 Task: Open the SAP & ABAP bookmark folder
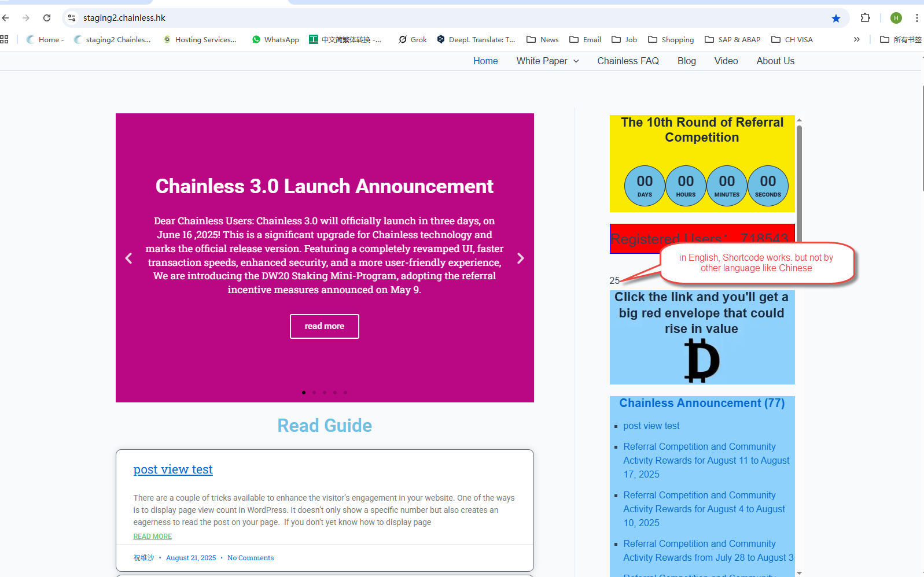732,39
